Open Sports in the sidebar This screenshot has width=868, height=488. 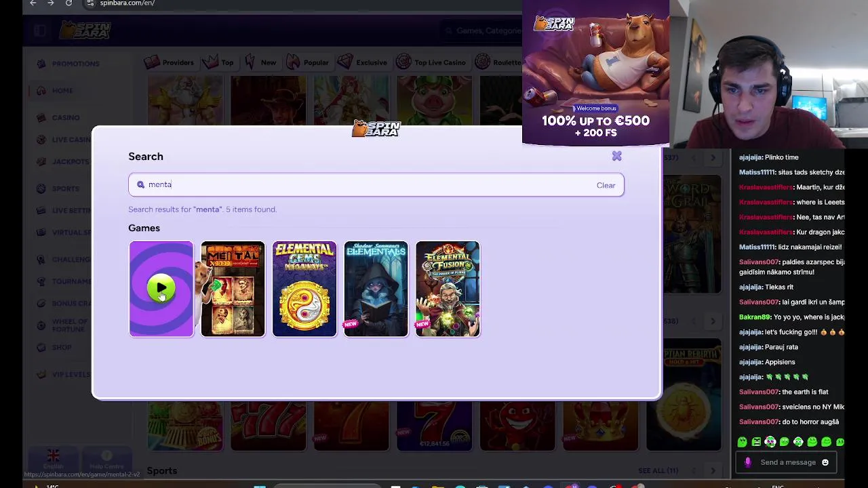pos(66,188)
